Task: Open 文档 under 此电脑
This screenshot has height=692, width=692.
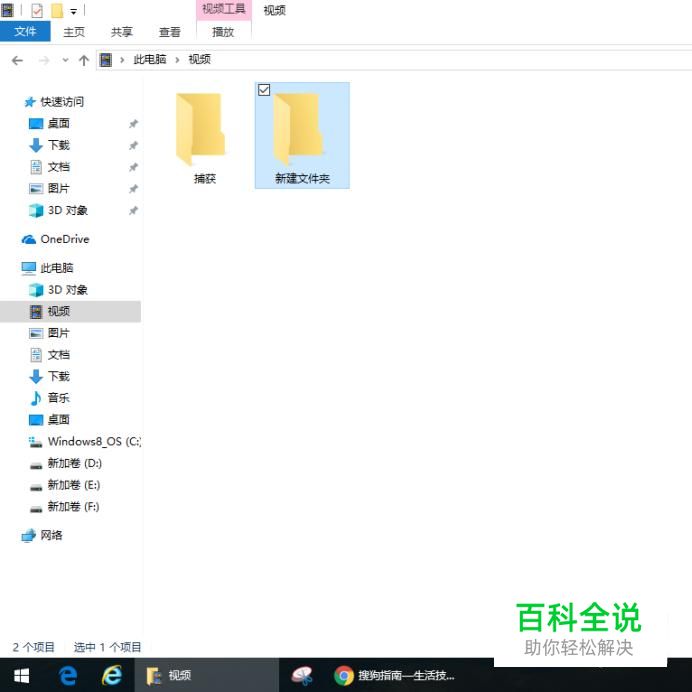Action: coord(59,354)
